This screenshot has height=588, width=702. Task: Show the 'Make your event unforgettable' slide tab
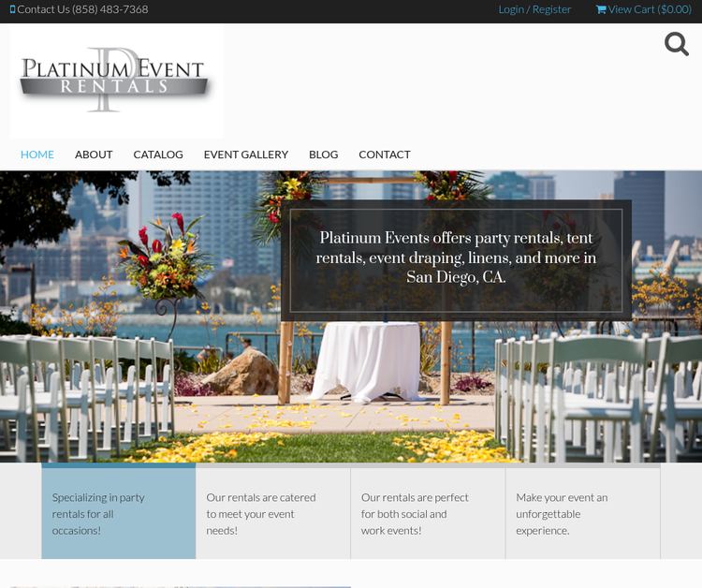pos(582,513)
